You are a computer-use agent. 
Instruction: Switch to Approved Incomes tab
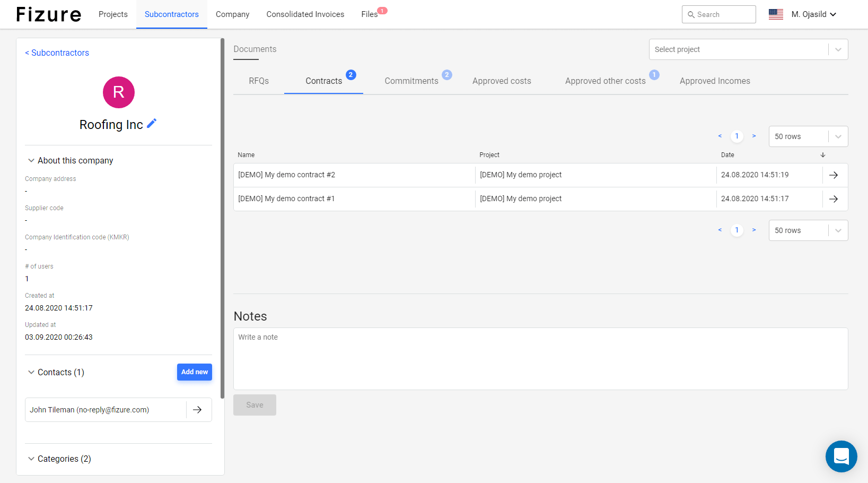tap(715, 81)
